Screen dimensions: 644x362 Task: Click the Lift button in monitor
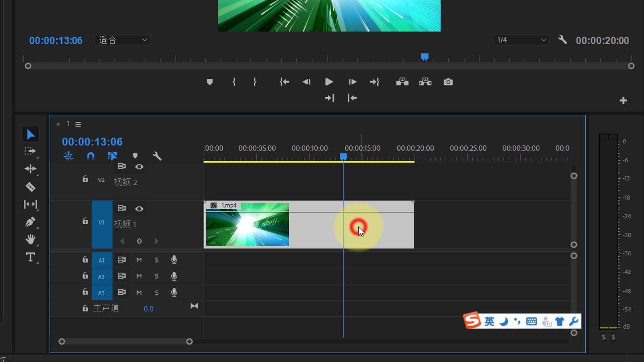[x=402, y=82]
